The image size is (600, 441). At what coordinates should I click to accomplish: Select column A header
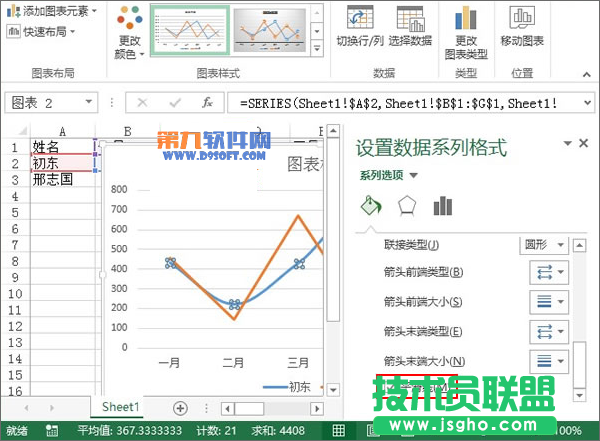pyautogui.click(x=62, y=131)
